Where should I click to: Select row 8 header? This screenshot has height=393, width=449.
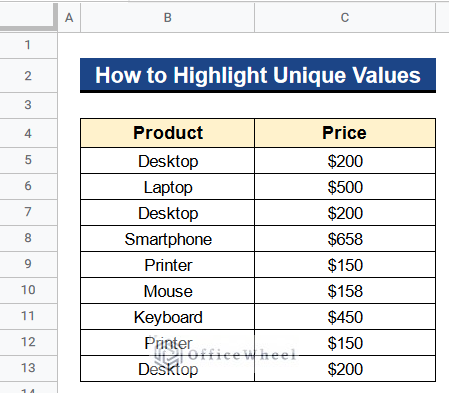coord(28,238)
